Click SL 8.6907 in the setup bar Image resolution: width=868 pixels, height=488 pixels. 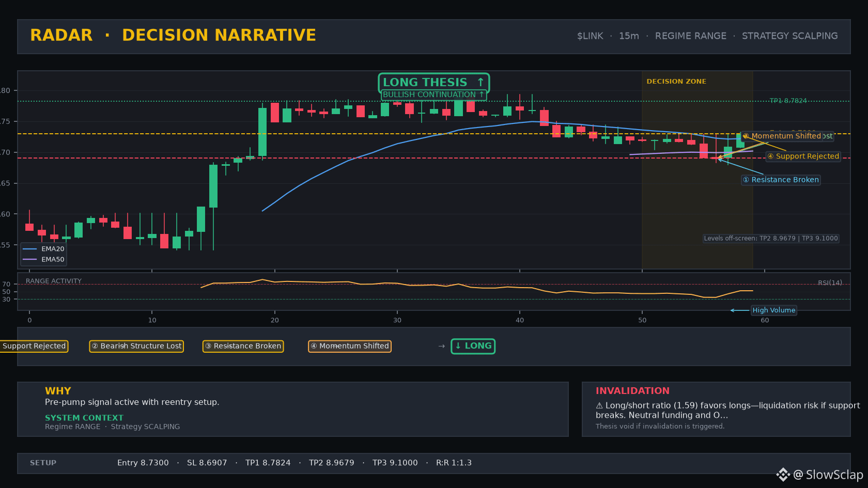[x=207, y=463]
